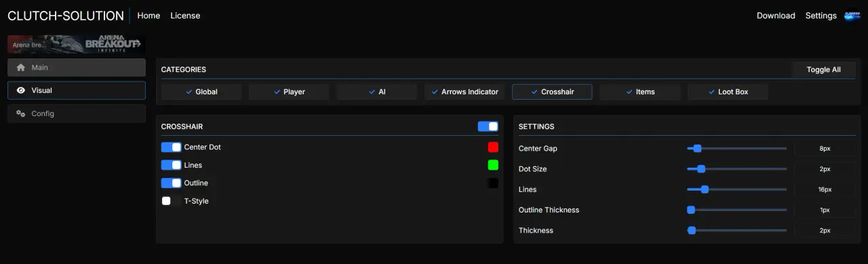Open the green Lines color swatch
The image size is (868, 264).
click(x=493, y=165)
